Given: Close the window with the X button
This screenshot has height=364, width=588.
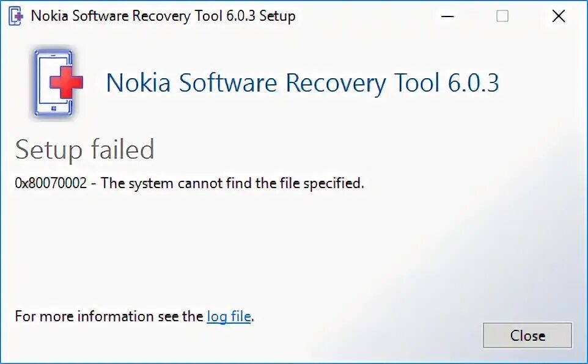Looking at the screenshot, I should [x=558, y=16].
